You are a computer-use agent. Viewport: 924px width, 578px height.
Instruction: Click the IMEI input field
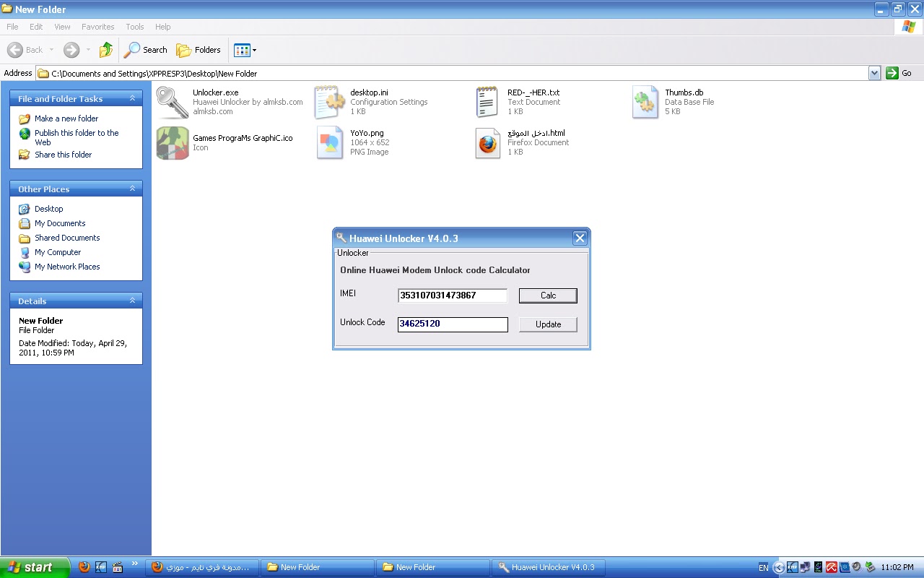click(453, 296)
